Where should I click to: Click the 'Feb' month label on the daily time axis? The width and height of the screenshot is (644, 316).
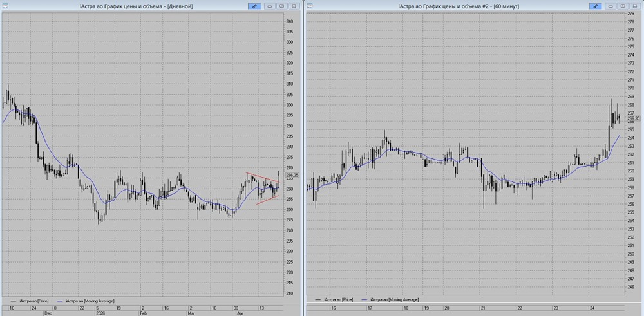point(144,313)
